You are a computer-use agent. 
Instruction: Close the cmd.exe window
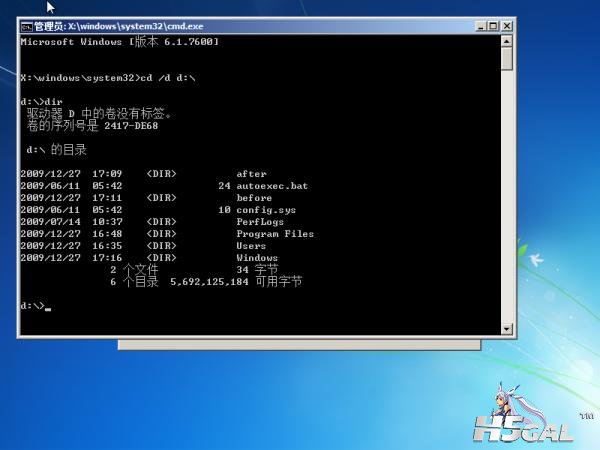pyautogui.click(x=507, y=26)
